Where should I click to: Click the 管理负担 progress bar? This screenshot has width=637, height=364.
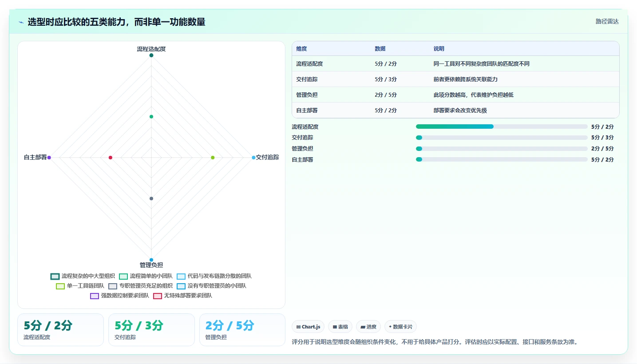coord(502,149)
